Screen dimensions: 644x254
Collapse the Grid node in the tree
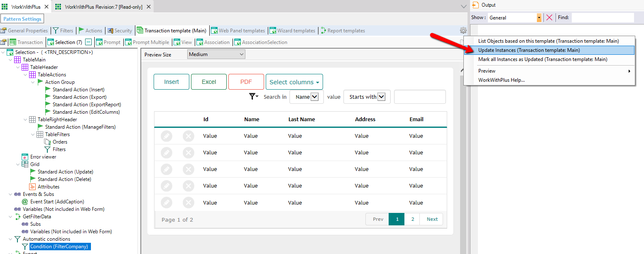click(18, 164)
